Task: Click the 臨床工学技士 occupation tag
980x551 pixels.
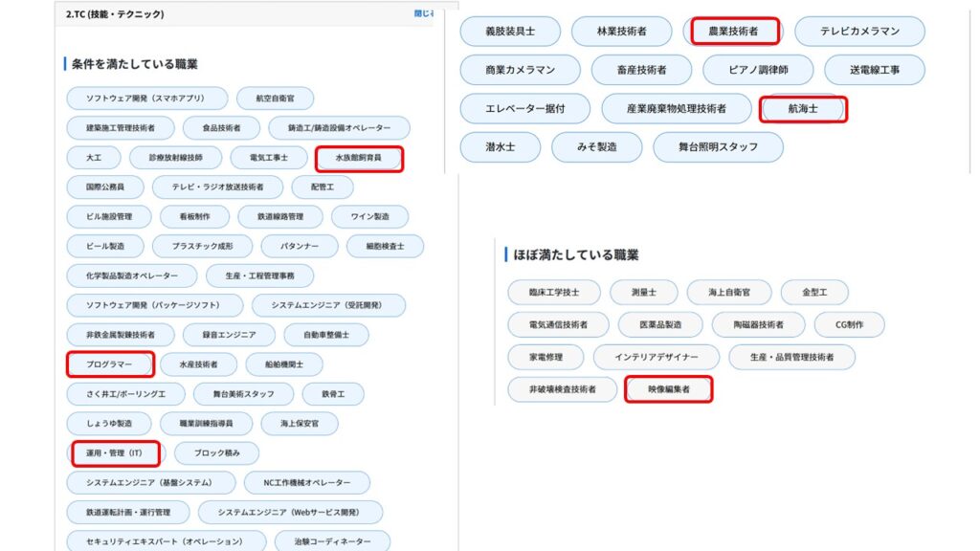Action: point(542,293)
